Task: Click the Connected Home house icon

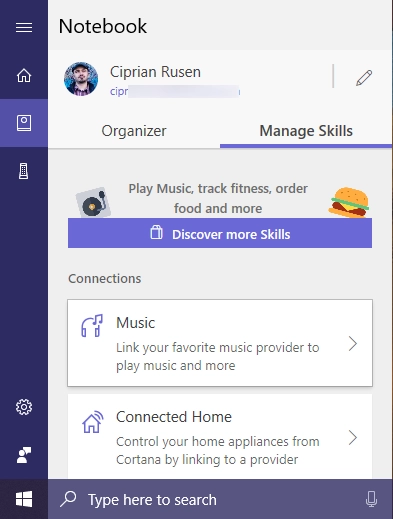Action: [x=93, y=421]
